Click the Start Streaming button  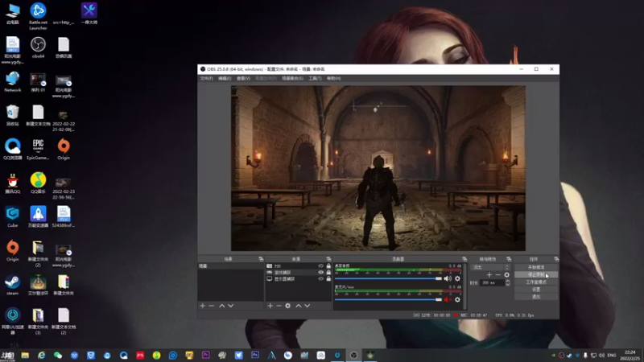click(536, 267)
